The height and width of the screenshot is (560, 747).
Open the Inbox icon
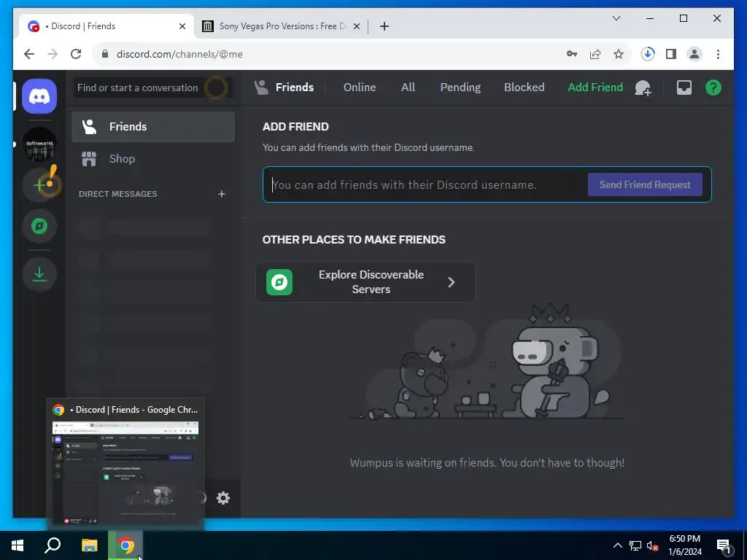(684, 87)
